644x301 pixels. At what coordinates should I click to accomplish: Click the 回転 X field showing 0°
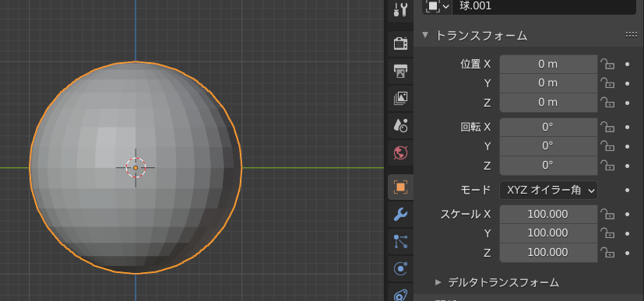click(548, 128)
